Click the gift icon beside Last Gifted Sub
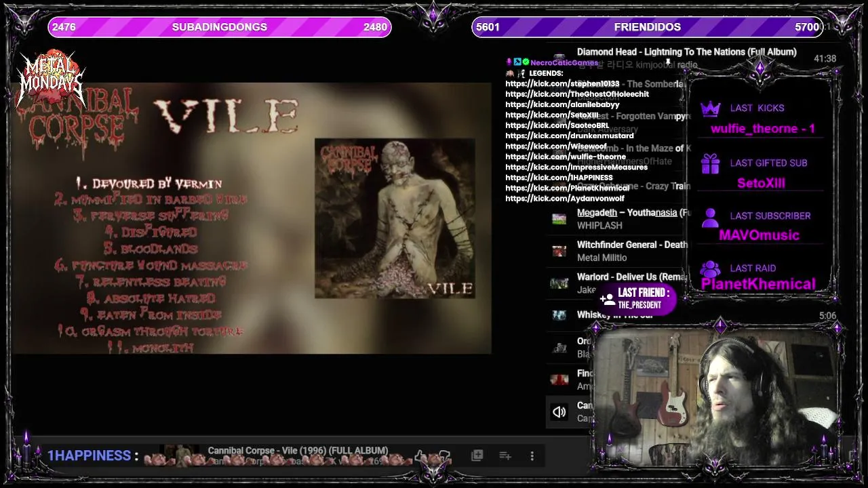This screenshot has width=868, height=488. 710,163
